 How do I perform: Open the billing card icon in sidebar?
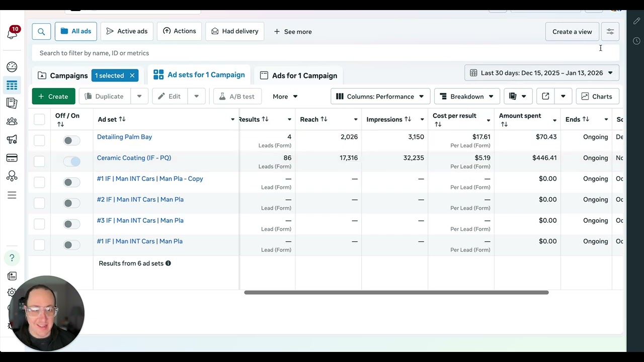(12, 158)
